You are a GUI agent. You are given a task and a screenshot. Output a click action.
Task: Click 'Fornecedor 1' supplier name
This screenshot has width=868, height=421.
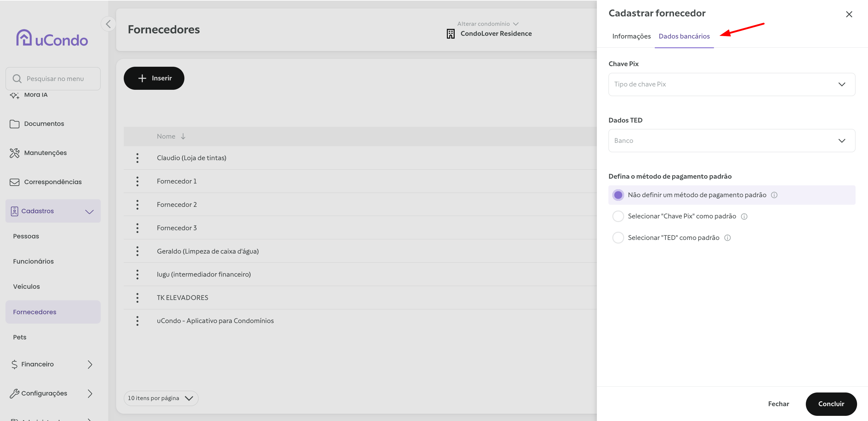[177, 181]
